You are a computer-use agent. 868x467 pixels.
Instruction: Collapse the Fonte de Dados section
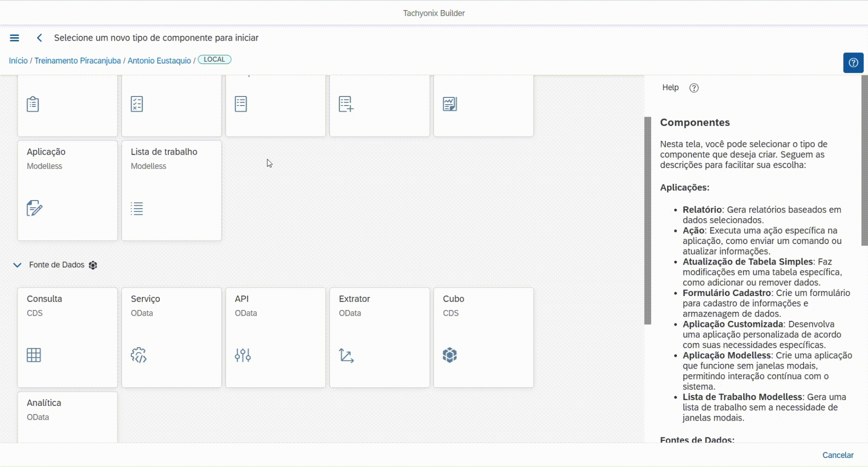click(x=17, y=265)
